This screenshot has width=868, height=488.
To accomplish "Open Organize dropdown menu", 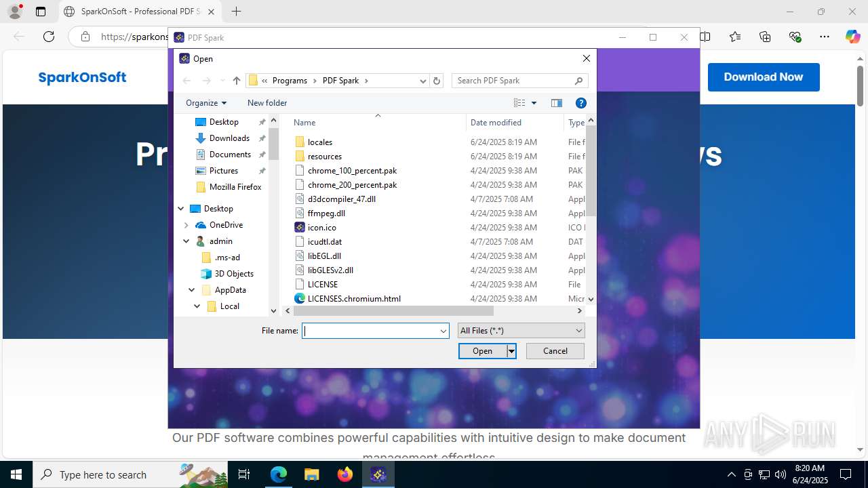I will 206,103.
